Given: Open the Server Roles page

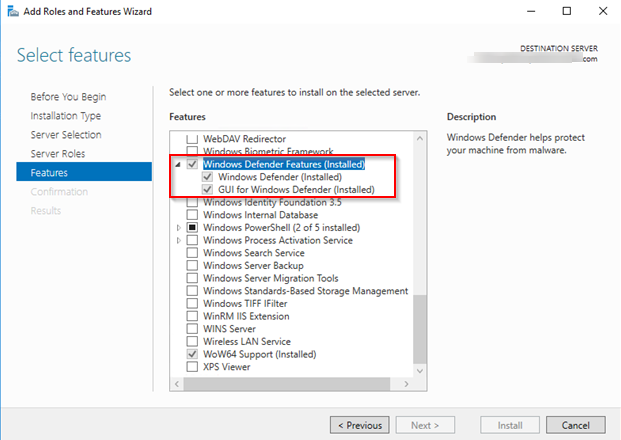Looking at the screenshot, I should [58, 154].
